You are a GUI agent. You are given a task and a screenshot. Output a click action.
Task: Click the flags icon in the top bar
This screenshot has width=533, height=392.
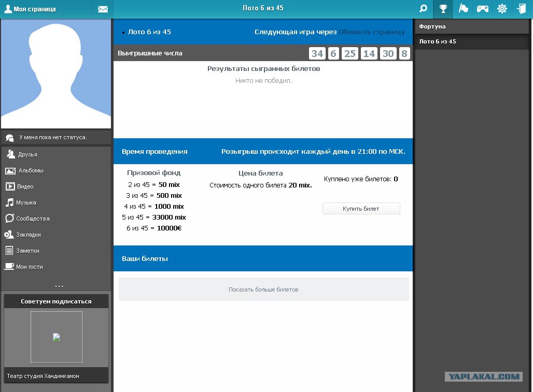point(463,9)
